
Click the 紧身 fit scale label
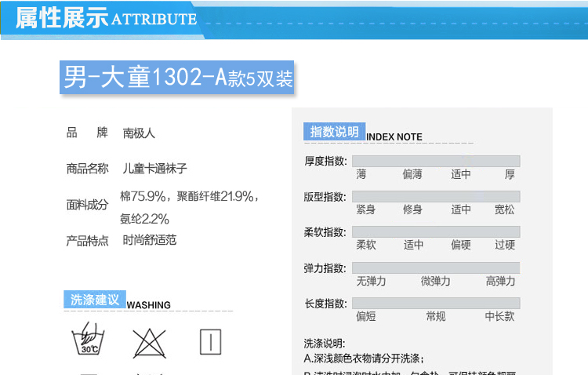[x=365, y=209]
